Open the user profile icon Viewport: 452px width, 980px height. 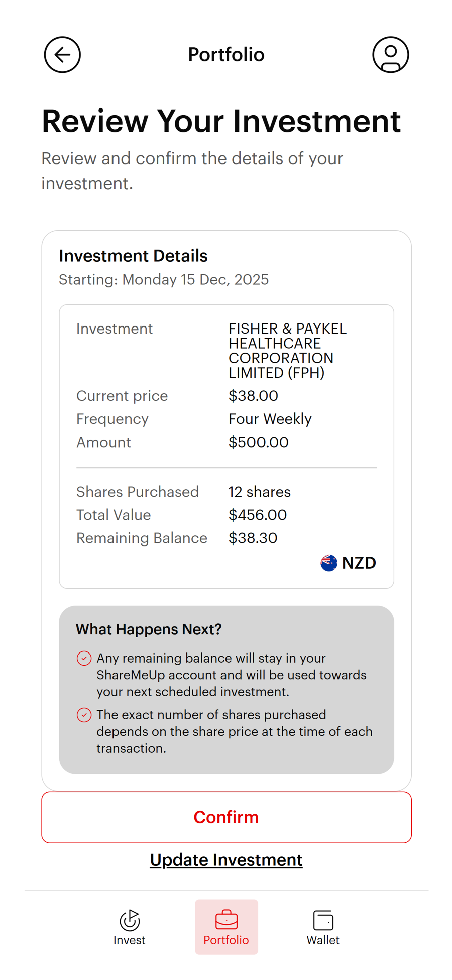pos(390,55)
